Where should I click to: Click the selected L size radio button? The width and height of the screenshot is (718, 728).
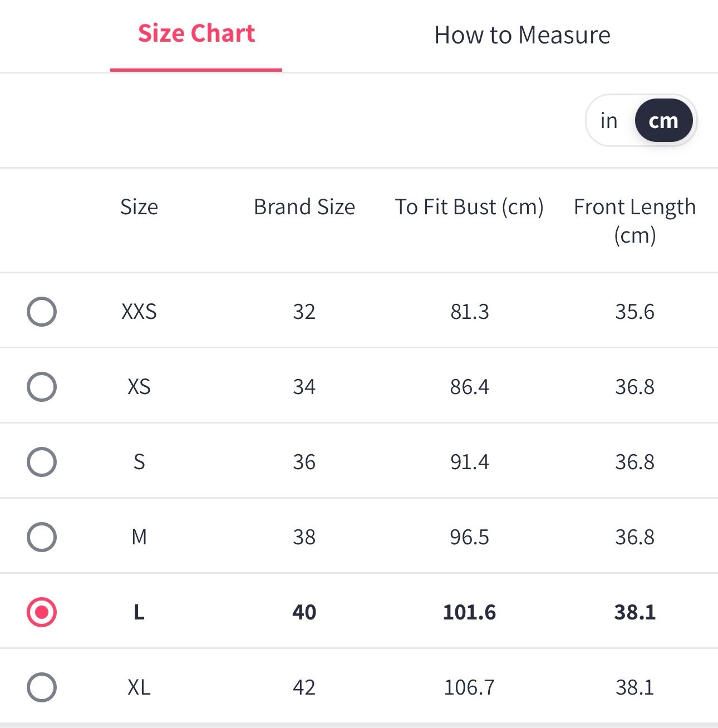(x=42, y=612)
